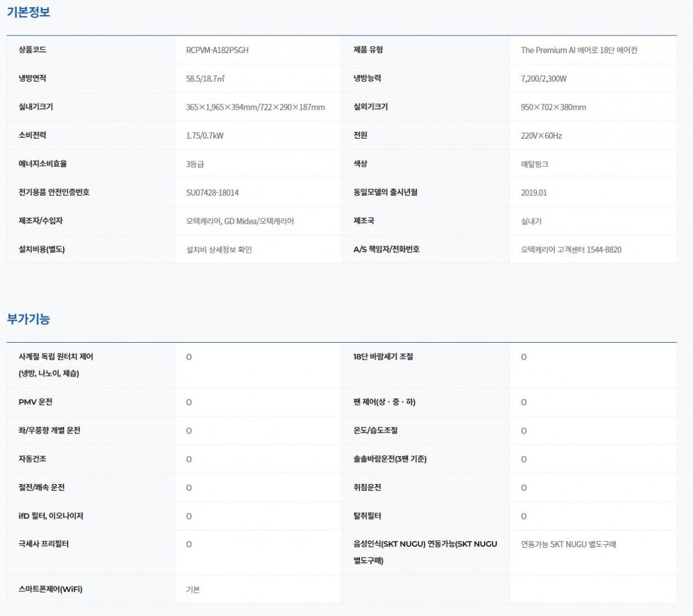This screenshot has height=616, width=693.
Task: Click the PMV 운전 feature label
Action: pos(35,402)
